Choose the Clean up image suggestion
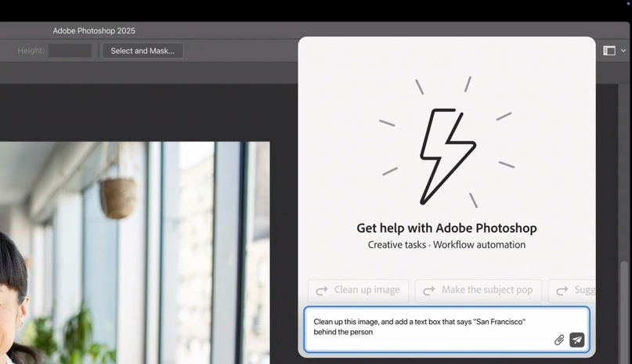Image resolution: width=632 pixels, height=364 pixels. [x=359, y=290]
